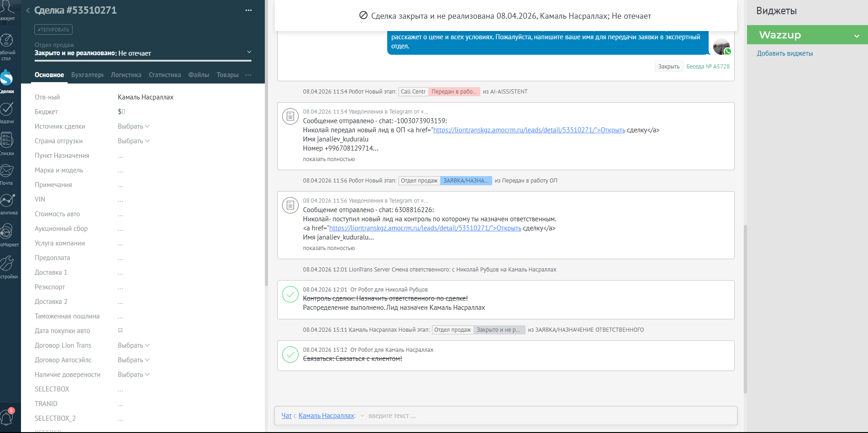Switch to the Бухгалтерия tab
Screen dimensions: 868x433
tap(87, 75)
